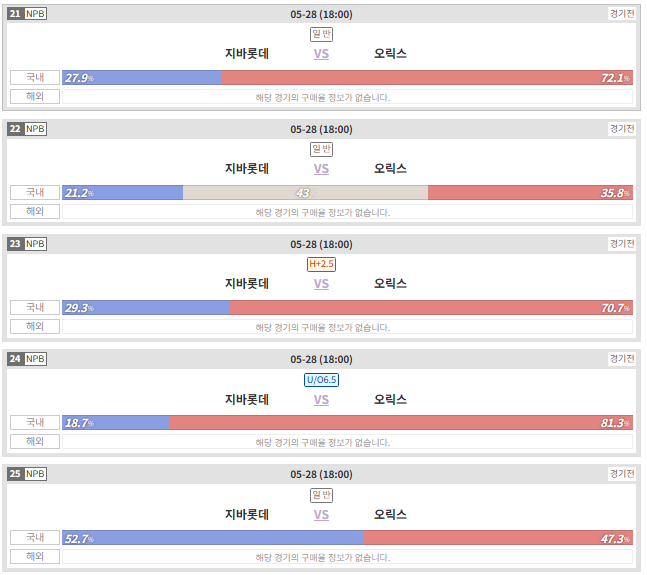The width and height of the screenshot is (647, 575).
Task: Click the 72.1% red bar segment
Action: [427, 78]
